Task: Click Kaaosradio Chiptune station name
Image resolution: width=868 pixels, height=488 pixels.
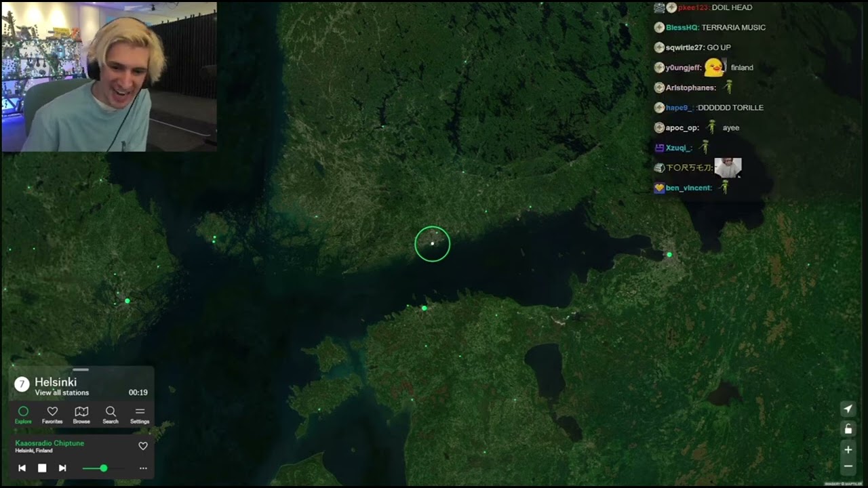Action: click(50, 443)
